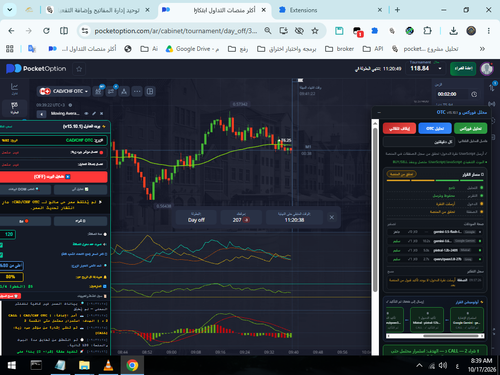500x375 pixels.
Task: Open the trades arrows icon on right sidebar
Action: pyautogui.click(x=492, y=87)
